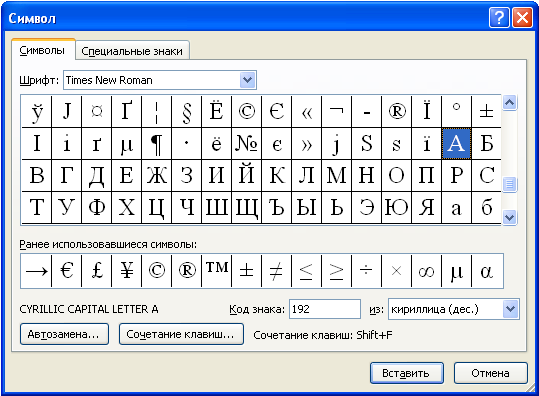This screenshot has height=396, width=539.
Task: Select the infinity ∞ recent symbol
Action: [x=427, y=271]
